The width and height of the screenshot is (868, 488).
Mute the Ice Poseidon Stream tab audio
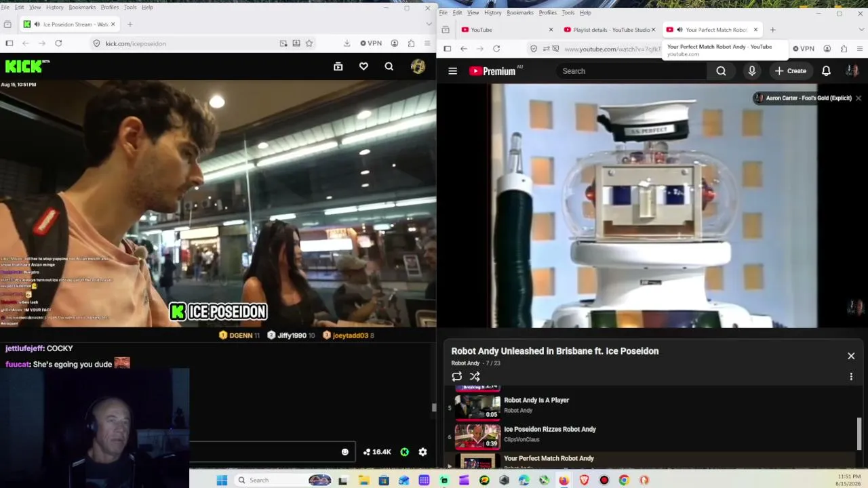36,24
